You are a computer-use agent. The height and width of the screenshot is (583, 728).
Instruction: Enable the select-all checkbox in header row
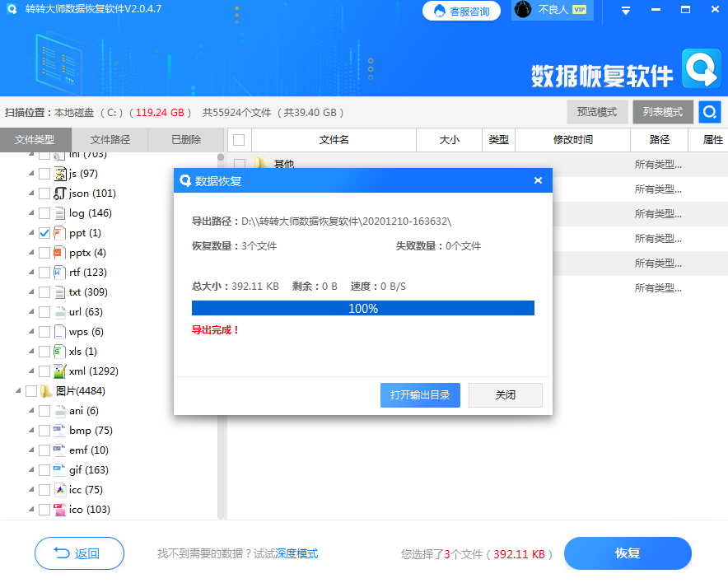237,139
